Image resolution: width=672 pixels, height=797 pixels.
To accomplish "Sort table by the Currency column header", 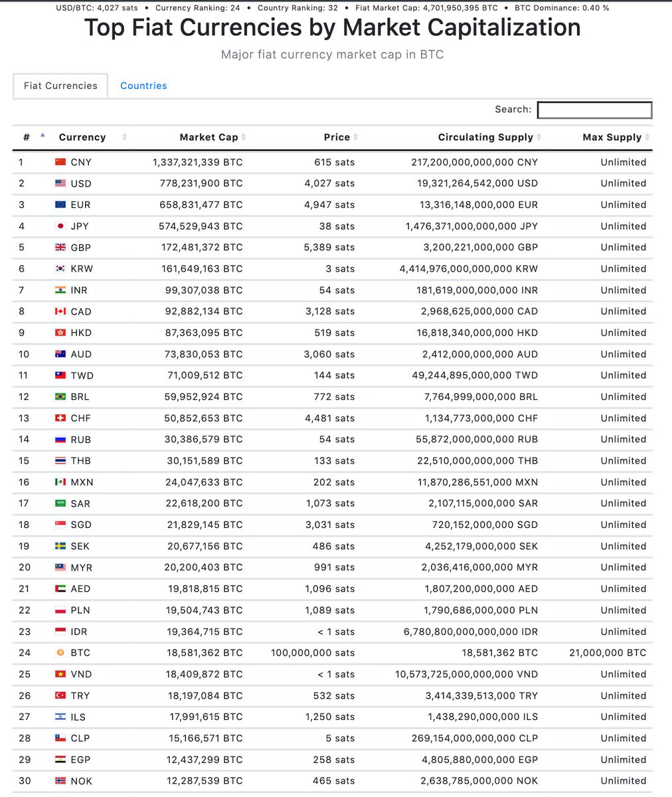I will (91, 137).
